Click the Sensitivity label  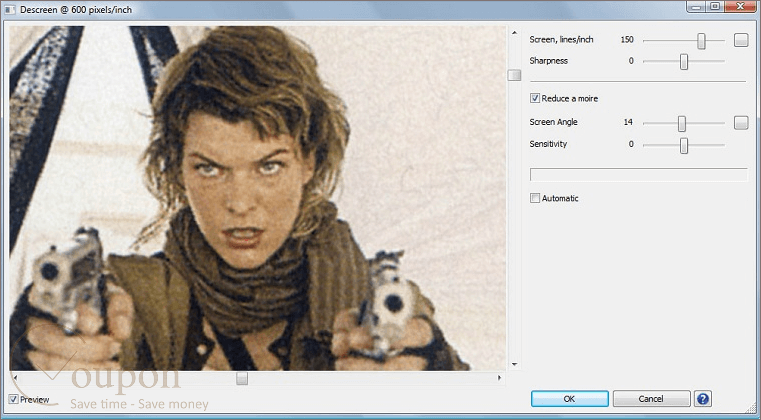coord(548,144)
